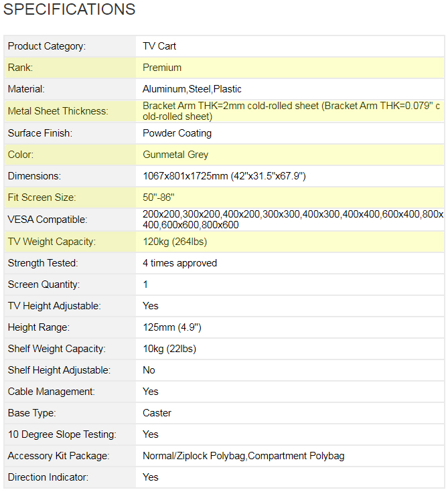Select the Caster base type value
Screen dimensions: 448x492
[x=157, y=413]
